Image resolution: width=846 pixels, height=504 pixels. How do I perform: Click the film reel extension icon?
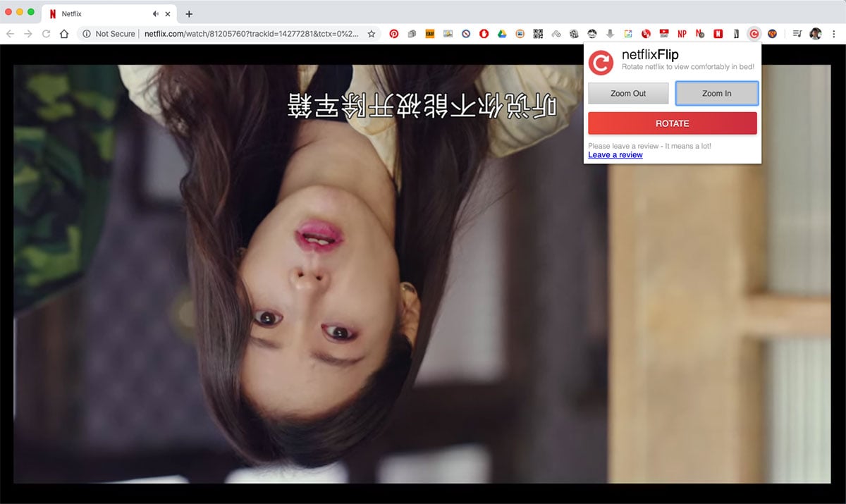pyautogui.click(x=573, y=33)
